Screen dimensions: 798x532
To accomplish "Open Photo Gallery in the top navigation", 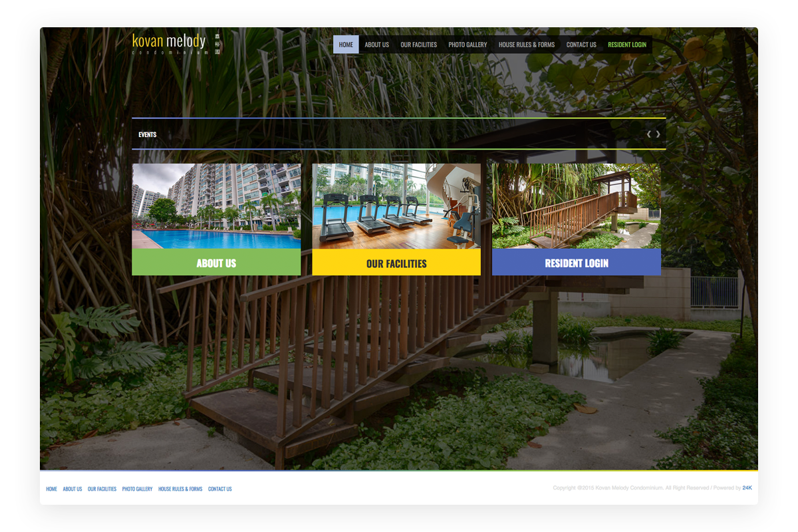I will coord(467,45).
